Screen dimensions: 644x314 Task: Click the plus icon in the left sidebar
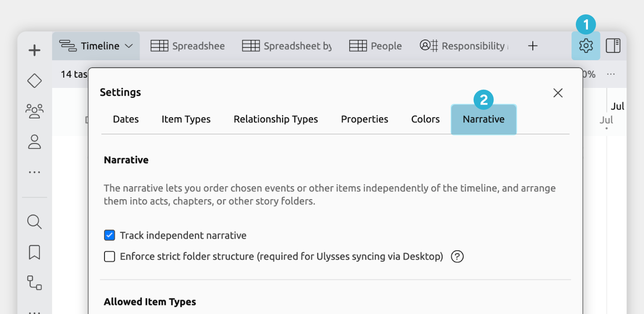pos(35,50)
